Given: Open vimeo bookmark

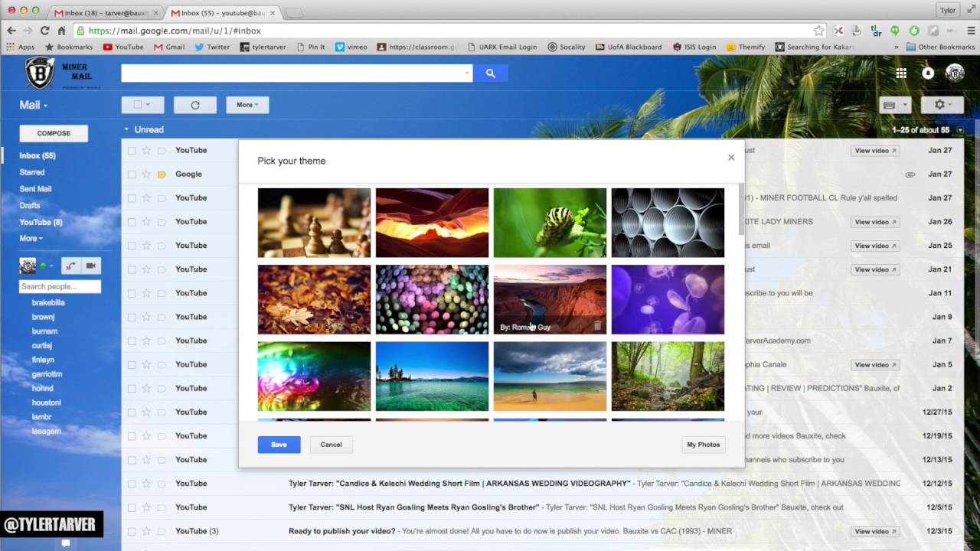Looking at the screenshot, I should click(x=351, y=47).
